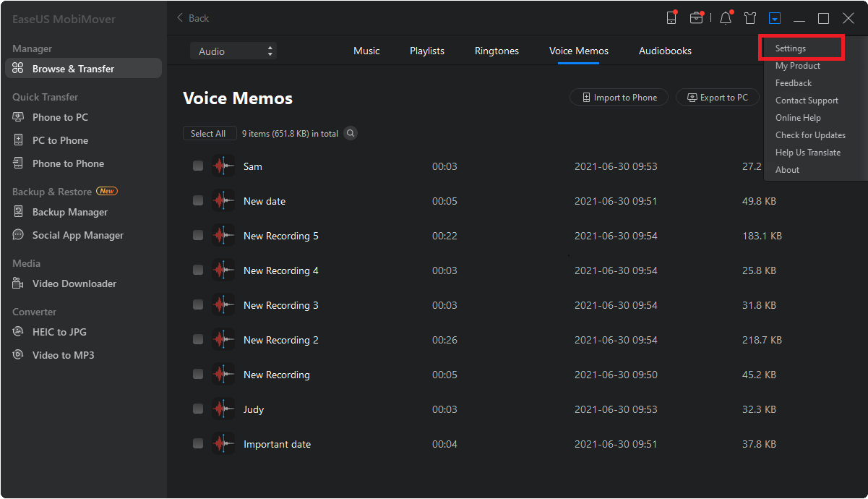Select HEIC to JPG converter
The image size is (868, 499).
pyautogui.click(x=59, y=332)
